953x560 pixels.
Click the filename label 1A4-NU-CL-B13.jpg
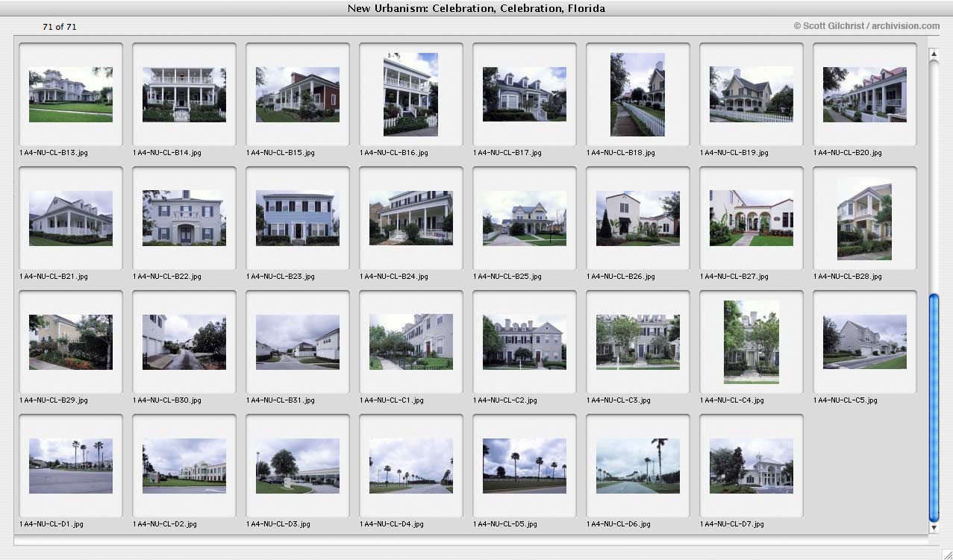54,153
